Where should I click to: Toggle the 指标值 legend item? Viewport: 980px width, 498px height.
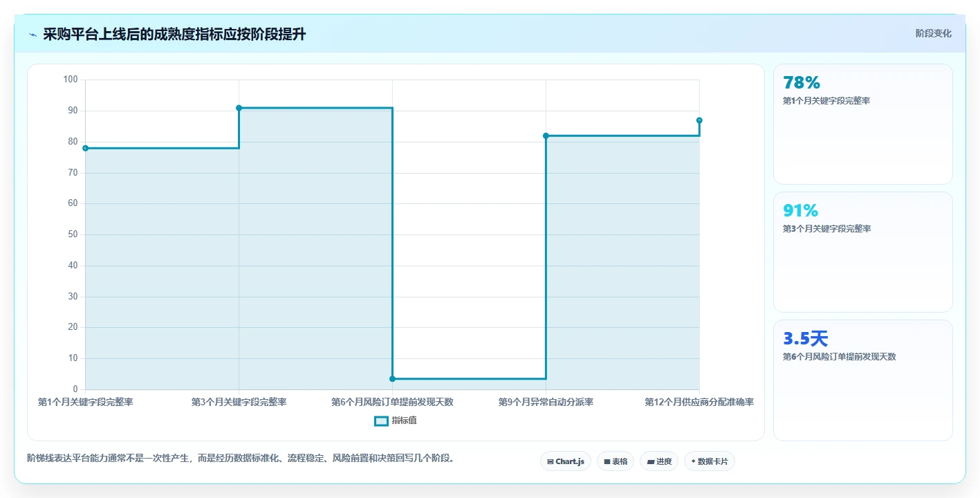(396, 421)
